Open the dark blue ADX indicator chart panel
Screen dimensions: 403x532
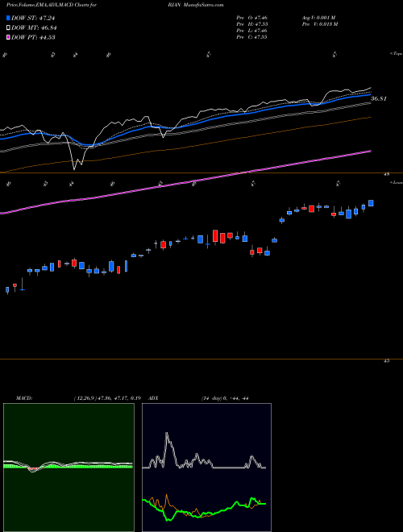(x=206, y=468)
